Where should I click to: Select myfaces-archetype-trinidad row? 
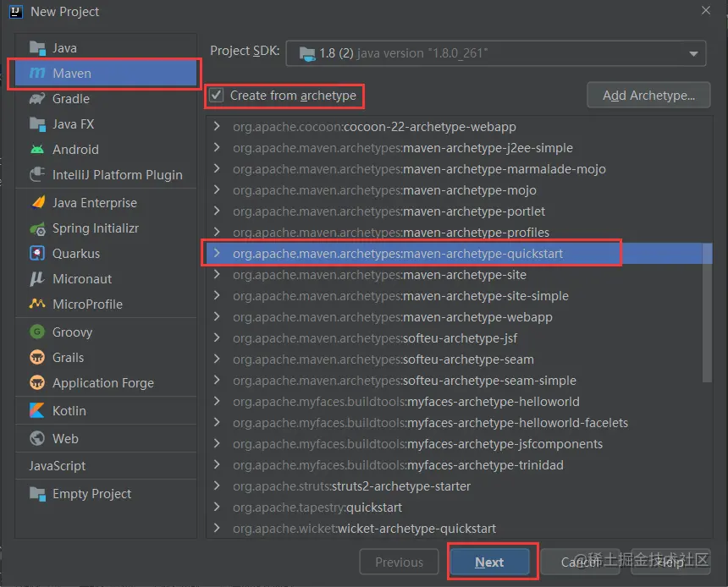pos(459,465)
